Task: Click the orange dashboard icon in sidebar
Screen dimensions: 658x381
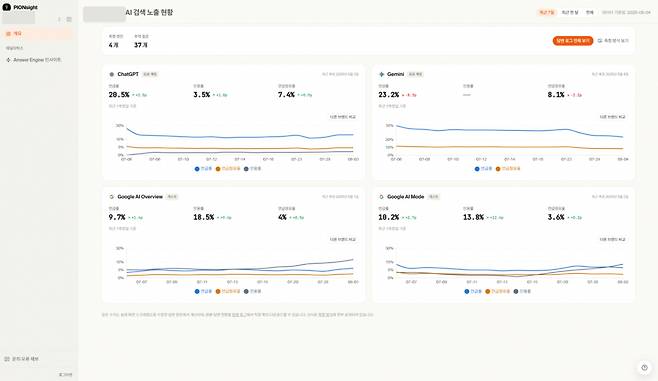Action: (x=8, y=34)
